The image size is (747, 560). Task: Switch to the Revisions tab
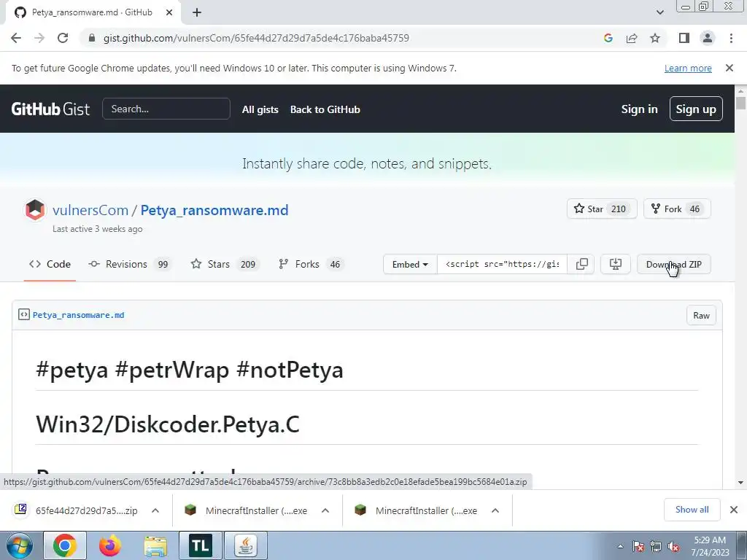point(130,264)
